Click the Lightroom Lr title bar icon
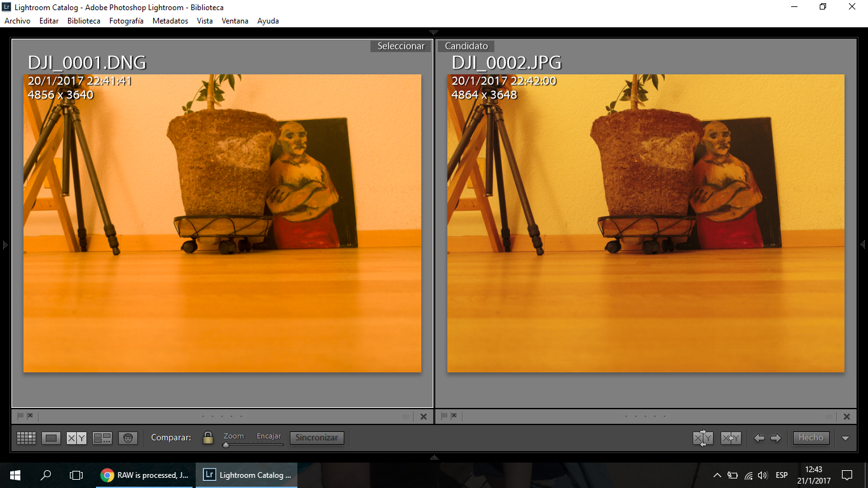 pos(6,7)
